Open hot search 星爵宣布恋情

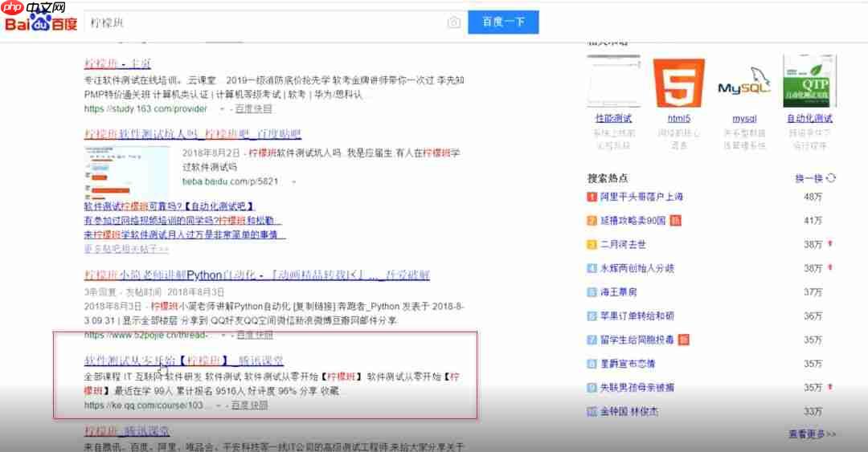coord(628,364)
